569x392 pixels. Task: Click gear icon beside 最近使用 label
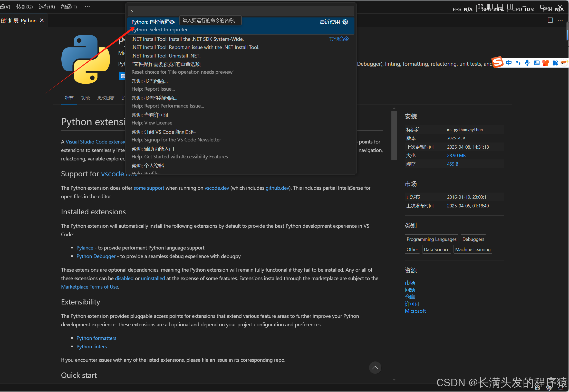coord(345,22)
